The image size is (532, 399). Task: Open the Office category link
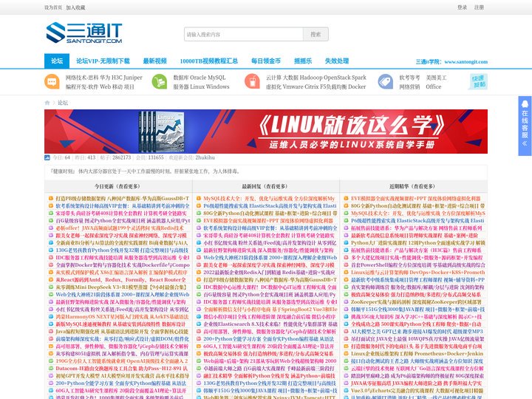coord(434,87)
